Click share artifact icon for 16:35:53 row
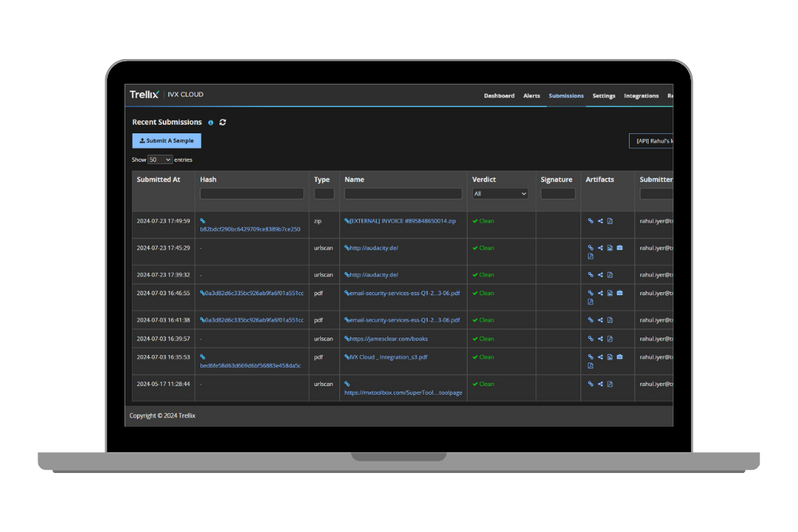The width and height of the screenshot is (798, 532). [600, 357]
